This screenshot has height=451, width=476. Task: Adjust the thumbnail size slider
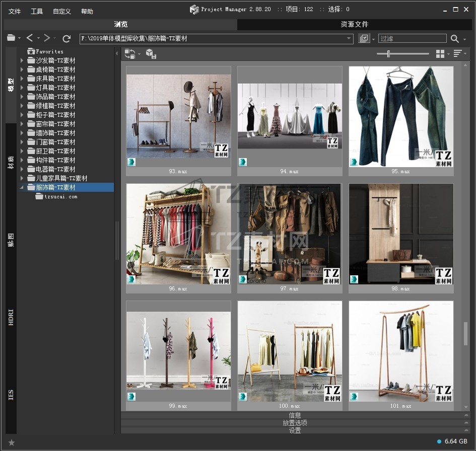click(x=388, y=54)
